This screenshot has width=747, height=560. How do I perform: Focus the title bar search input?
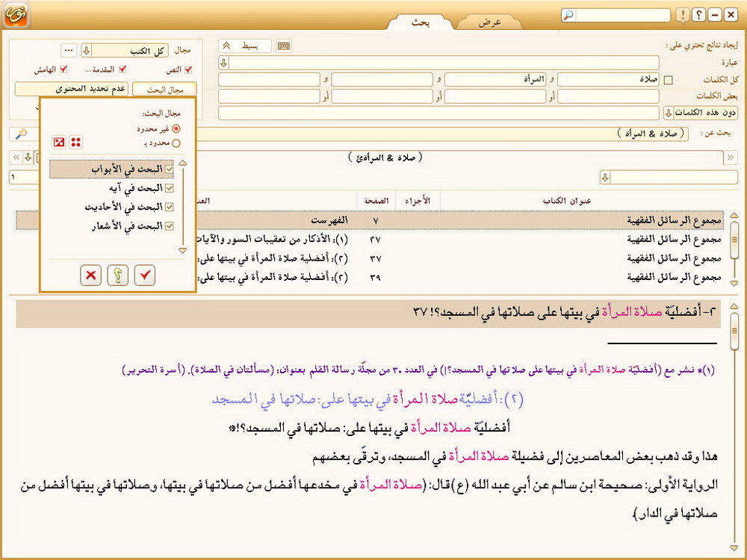[622, 15]
